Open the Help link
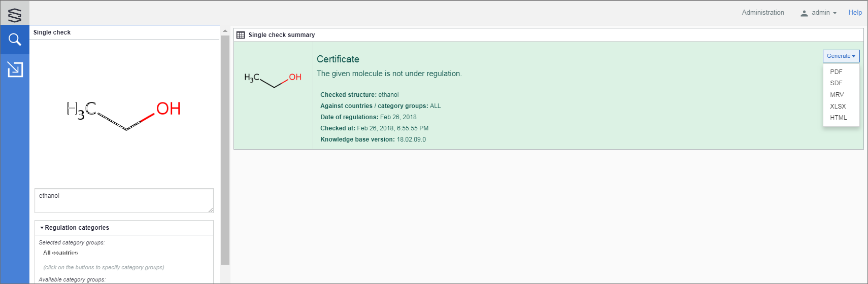 coord(855,13)
